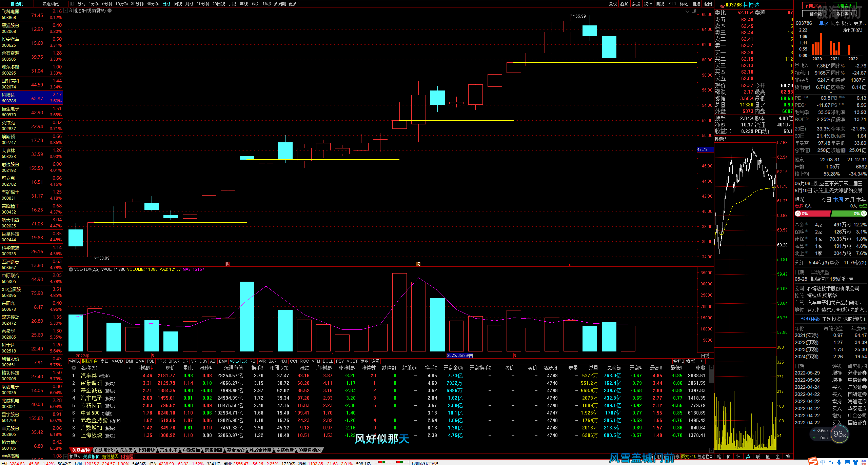Open the F10 company info button
Image resolution: width=868 pixels, height=465 pixels.
pyautogui.click(x=672, y=4)
